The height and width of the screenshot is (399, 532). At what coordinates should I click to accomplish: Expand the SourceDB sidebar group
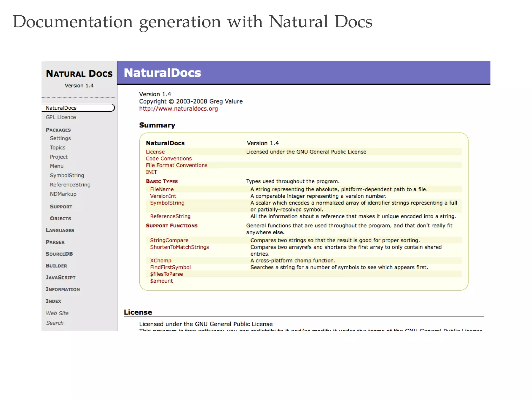click(x=59, y=254)
